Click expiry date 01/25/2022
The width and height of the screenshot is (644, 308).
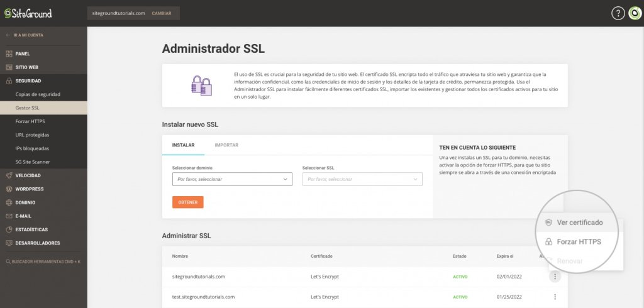(x=509, y=297)
